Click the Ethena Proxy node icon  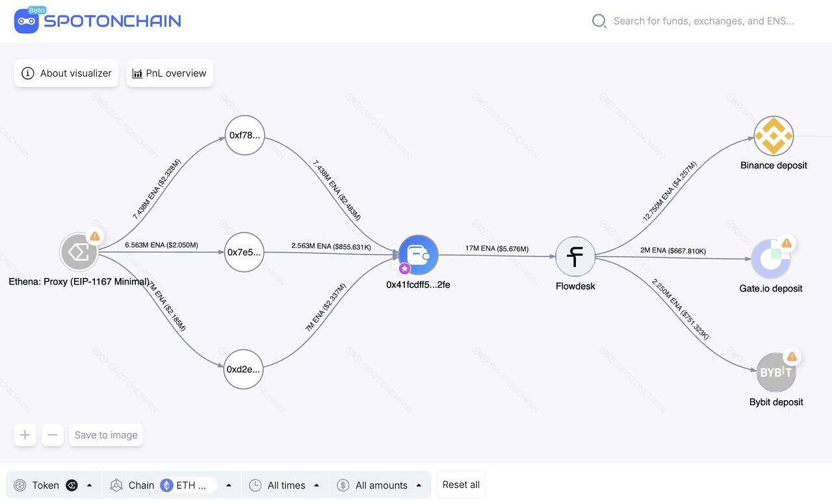point(79,252)
